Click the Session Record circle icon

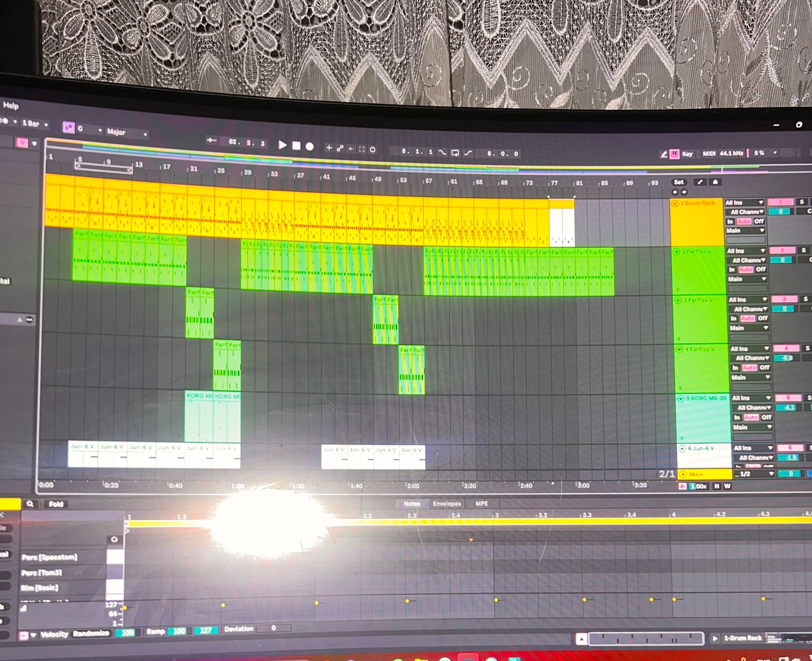pos(373,150)
